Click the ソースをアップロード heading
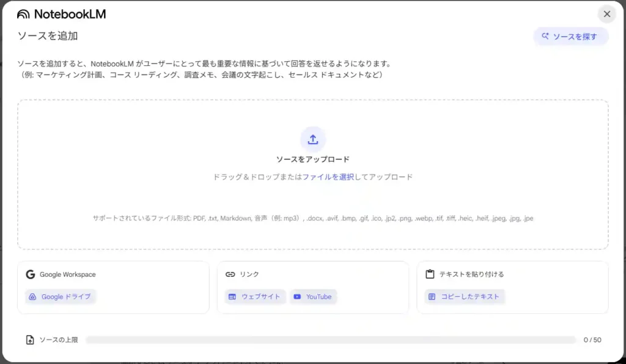 [313, 159]
